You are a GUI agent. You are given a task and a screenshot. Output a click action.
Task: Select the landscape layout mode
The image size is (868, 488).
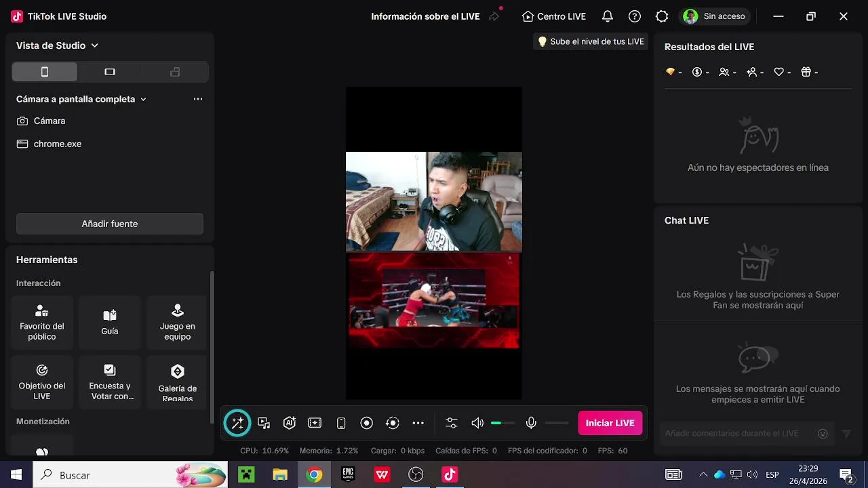[110, 72]
